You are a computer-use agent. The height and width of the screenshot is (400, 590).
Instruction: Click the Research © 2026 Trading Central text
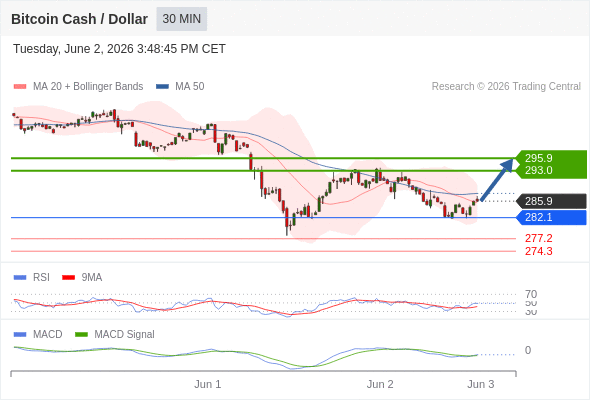click(x=506, y=87)
